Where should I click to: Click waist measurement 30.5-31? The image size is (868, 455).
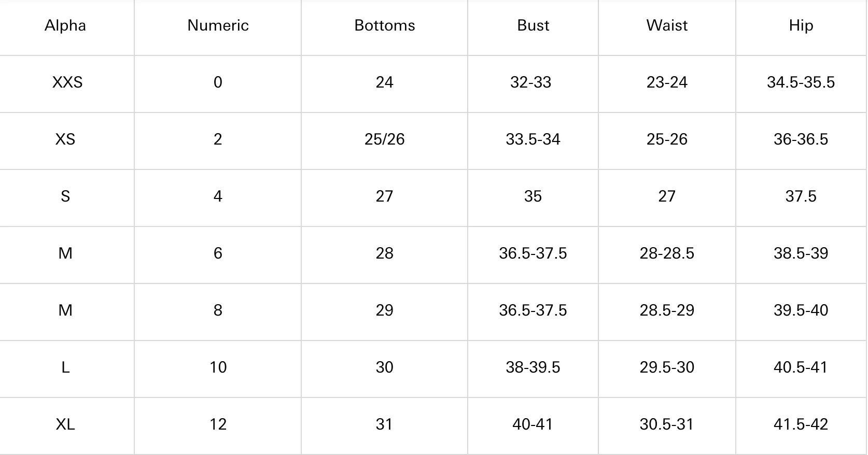point(667,424)
